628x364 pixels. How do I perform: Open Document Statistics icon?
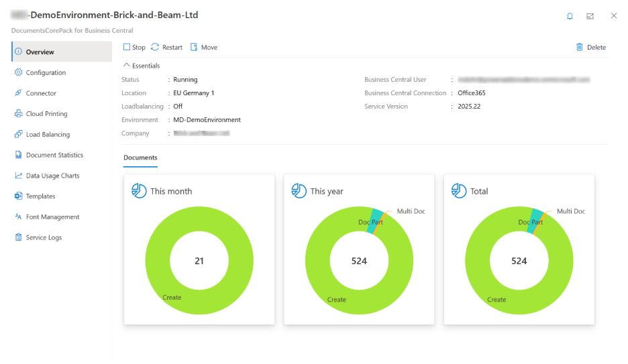tap(18, 155)
